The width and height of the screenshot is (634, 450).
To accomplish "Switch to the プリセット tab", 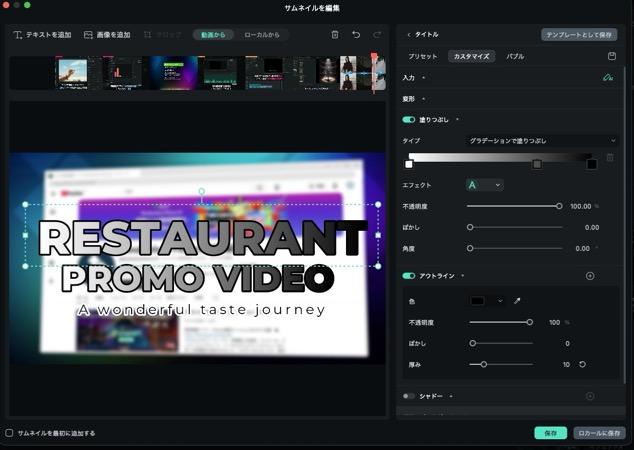I will (423, 56).
